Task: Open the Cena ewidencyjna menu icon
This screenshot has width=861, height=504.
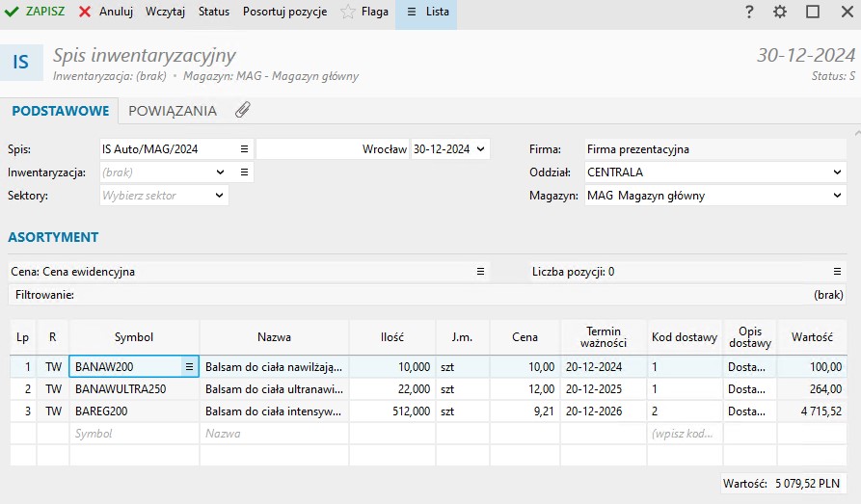Action: click(x=480, y=272)
